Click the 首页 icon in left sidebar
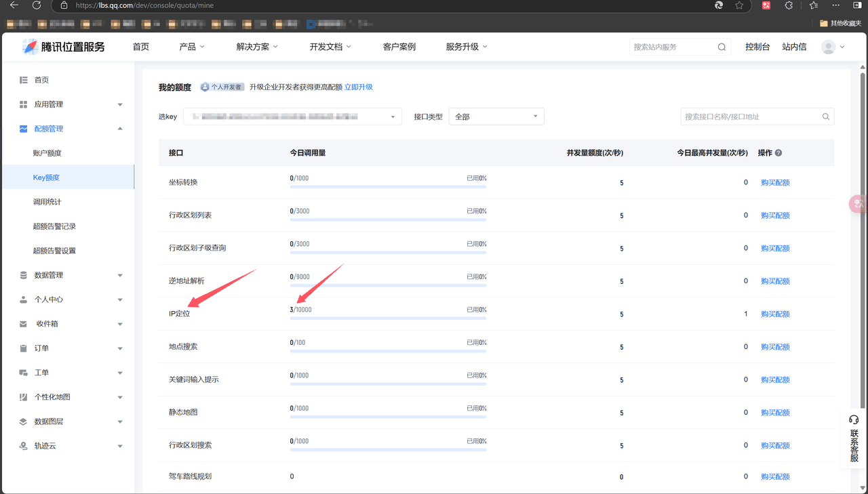 pyautogui.click(x=24, y=80)
